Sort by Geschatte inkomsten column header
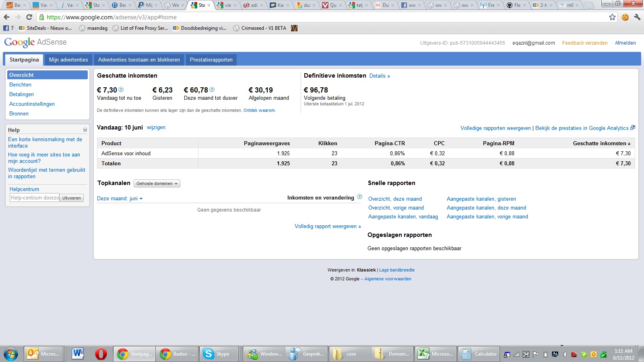 [x=602, y=143]
